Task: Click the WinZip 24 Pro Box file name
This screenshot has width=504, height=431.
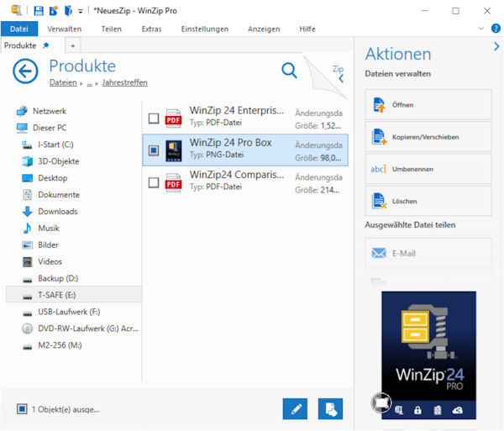Action: click(x=230, y=142)
